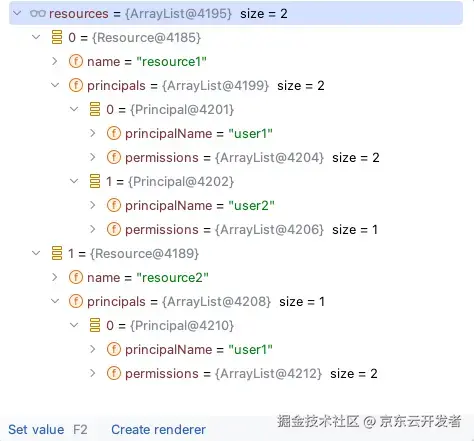The width and height of the screenshot is (474, 441).
Task: Expand principalName = "user2" field
Action: [93, 205]
